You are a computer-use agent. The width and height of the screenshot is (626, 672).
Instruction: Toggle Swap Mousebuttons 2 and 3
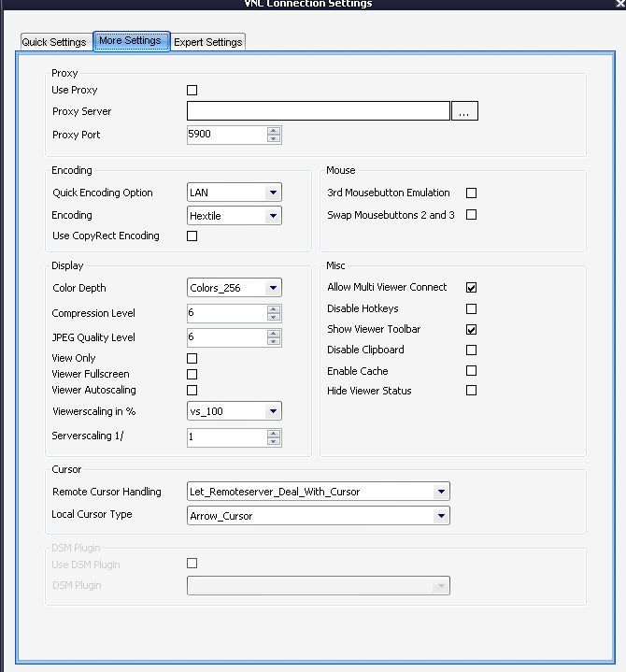coord(471,214)
